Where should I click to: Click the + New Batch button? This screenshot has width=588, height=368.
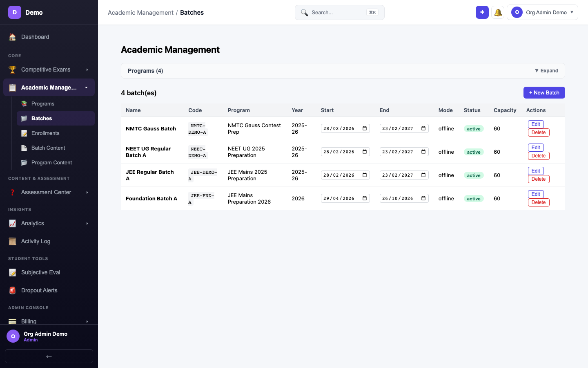click(x=544, y=93)
